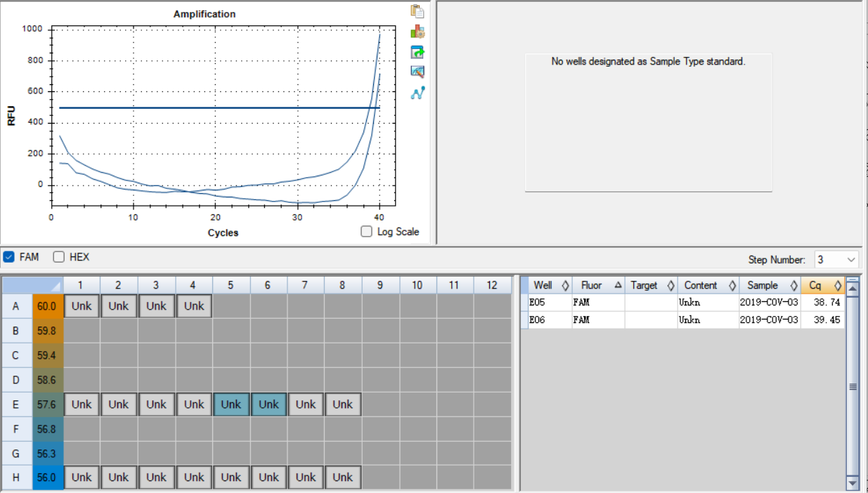Click the copy chart to clipboard icon
Image resolution: width=868 pixels, height=493 pixels.
[417, 11]
